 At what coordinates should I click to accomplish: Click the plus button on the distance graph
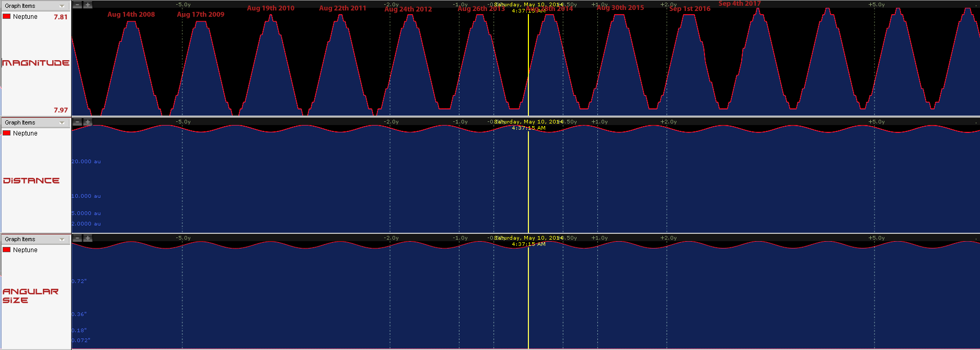(88, 122)
